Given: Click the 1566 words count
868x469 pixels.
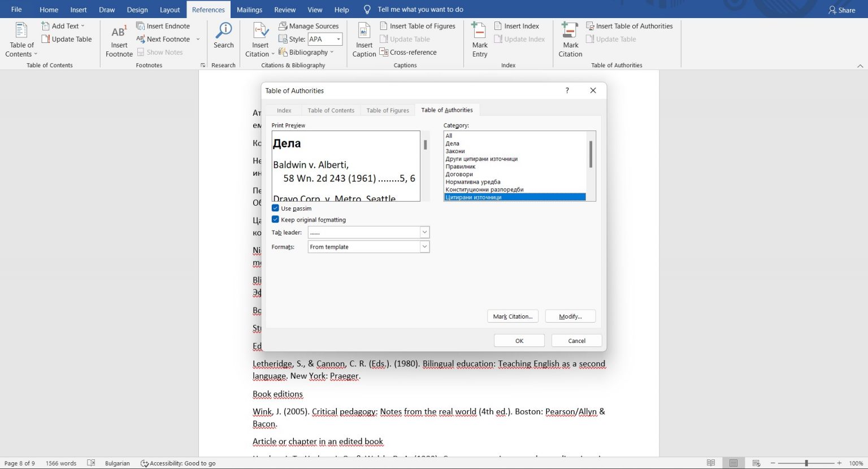Looking at the screenshot, I should [60, 463].
